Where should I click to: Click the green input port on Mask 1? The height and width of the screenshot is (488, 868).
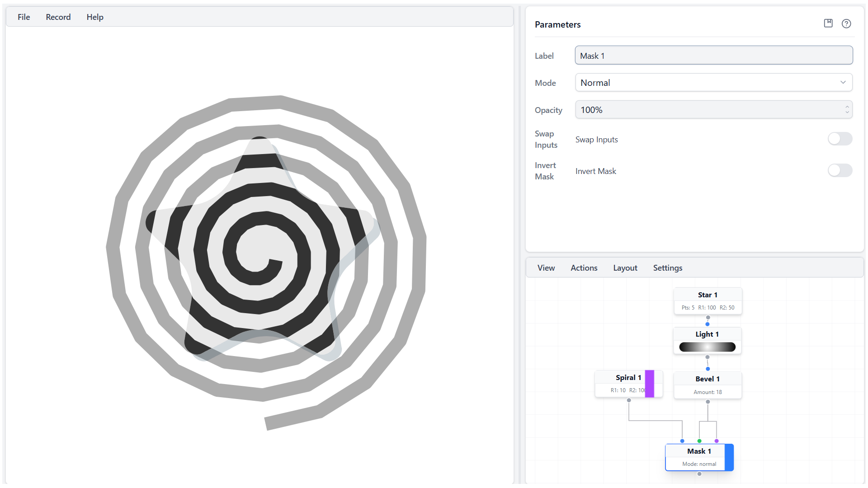[x=699, y=441]
